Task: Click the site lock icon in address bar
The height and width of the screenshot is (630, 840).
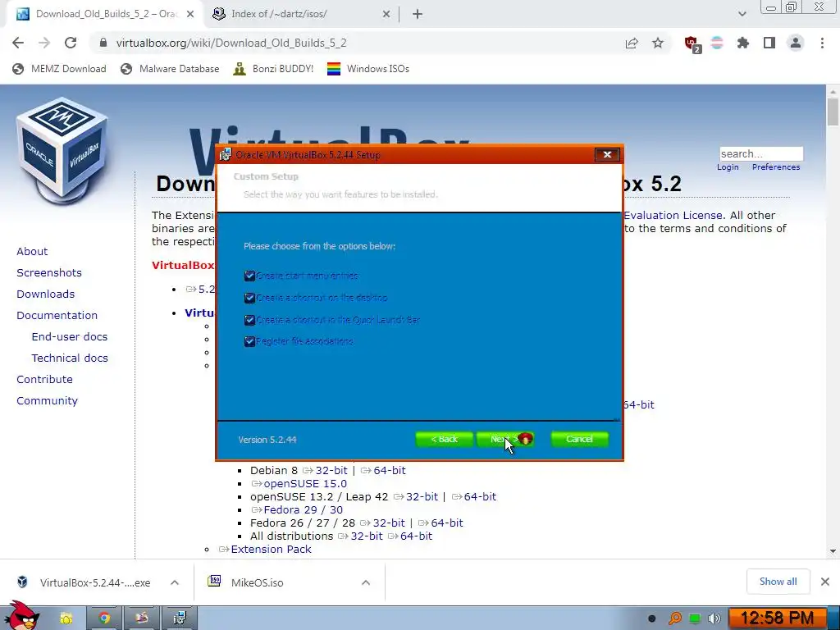Action: [103, 43]
